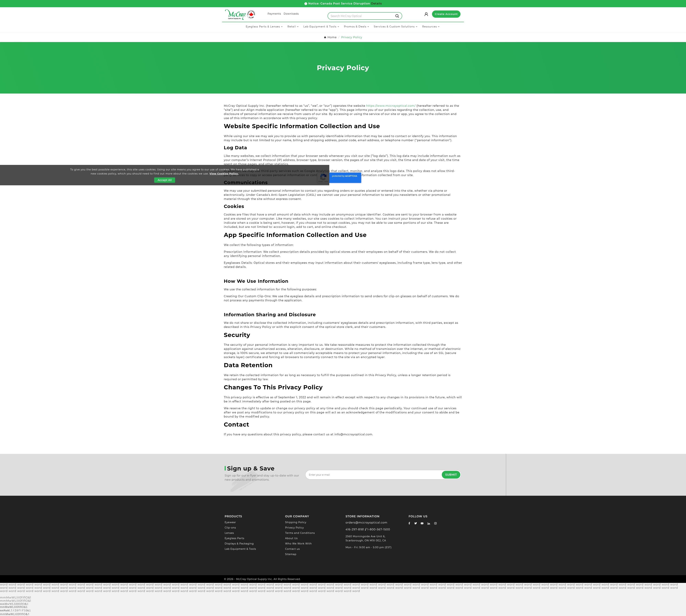Submit the newsletter email form
Viewport: 686px width, 616px height.
click(451, 474)
